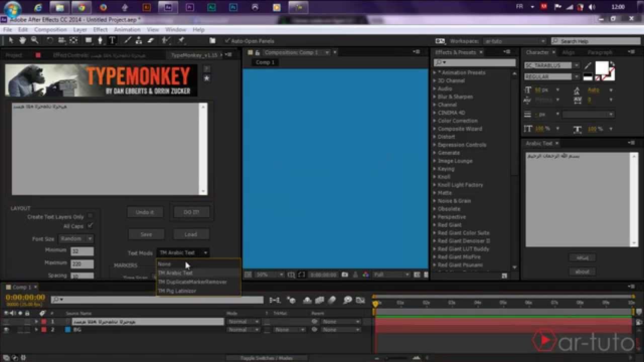
Task: Open the Font Size Random dropdown
Action: tap(76, 239)
